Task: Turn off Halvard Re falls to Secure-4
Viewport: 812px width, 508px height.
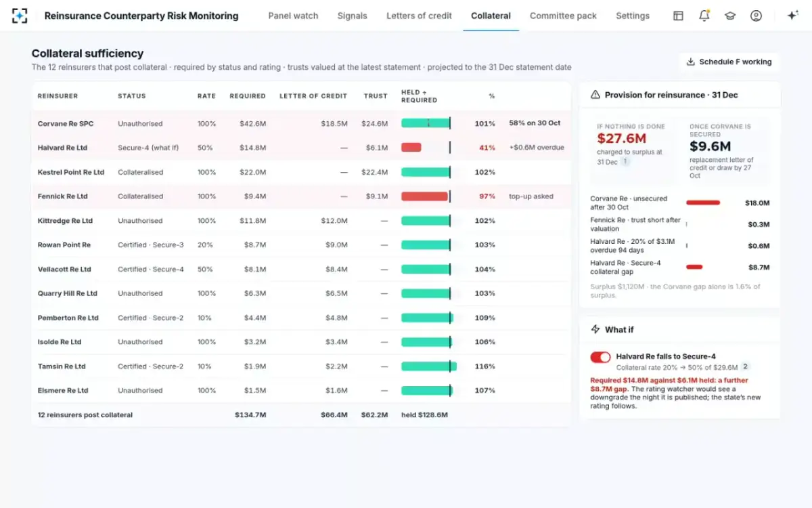Action: (600, 357)
